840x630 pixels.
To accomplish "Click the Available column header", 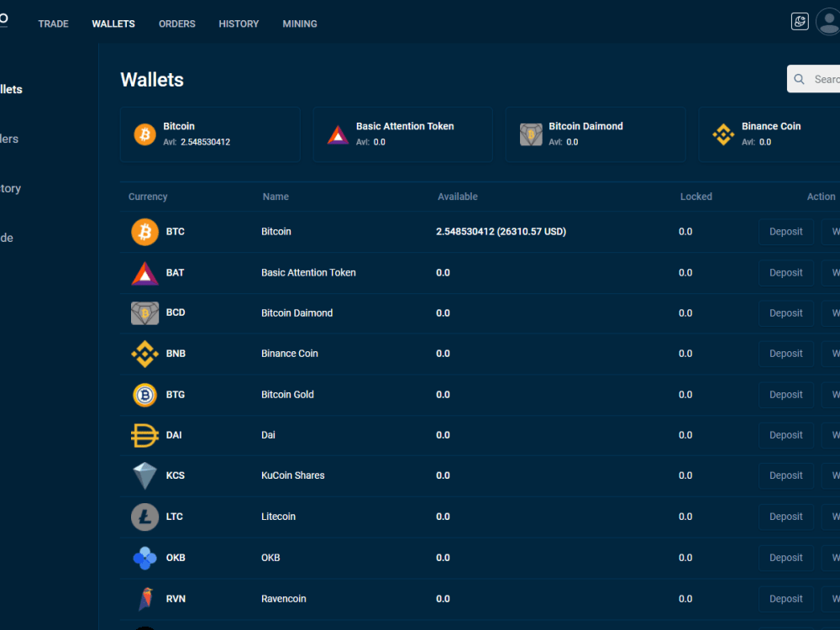I will [x=458, y=197].
